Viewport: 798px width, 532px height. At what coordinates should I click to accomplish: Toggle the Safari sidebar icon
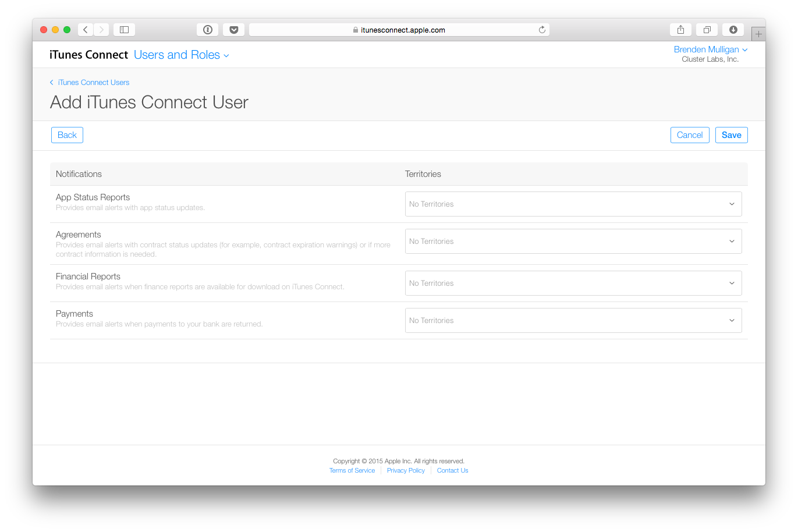pos(124,30)
